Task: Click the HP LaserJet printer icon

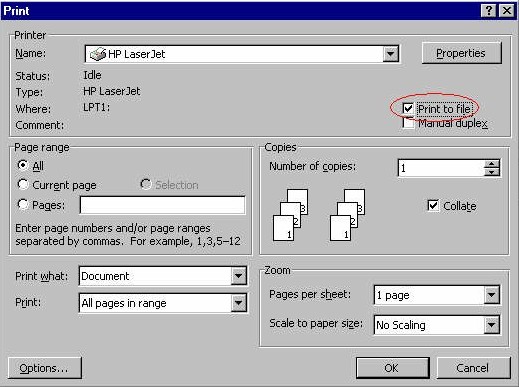Action: point(98,54)
